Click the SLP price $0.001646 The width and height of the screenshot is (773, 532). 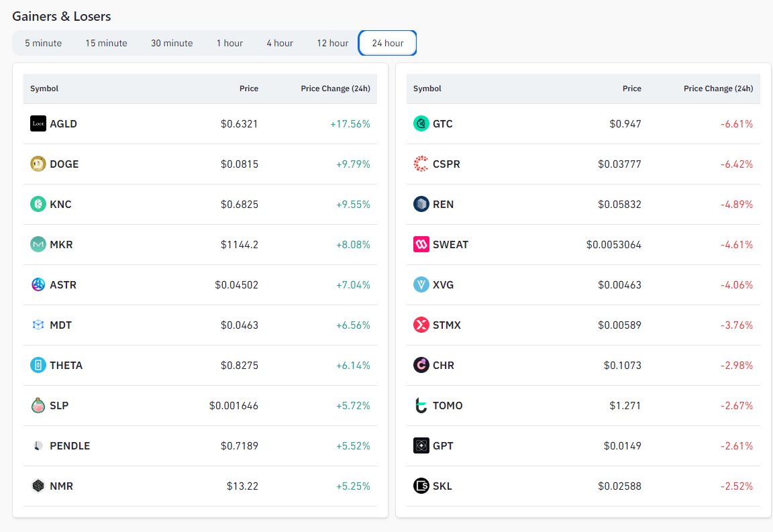(x=234, y=406)
